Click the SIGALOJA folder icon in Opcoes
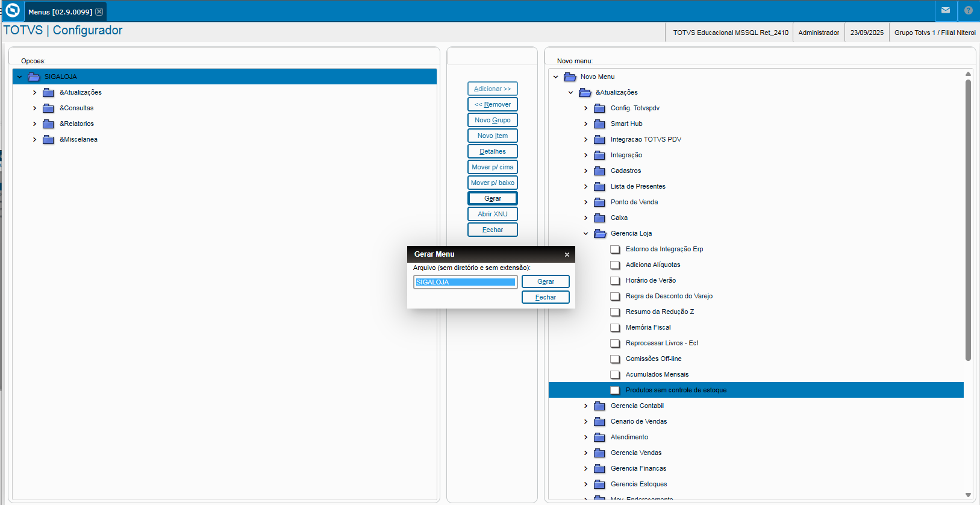 (34, 77)
